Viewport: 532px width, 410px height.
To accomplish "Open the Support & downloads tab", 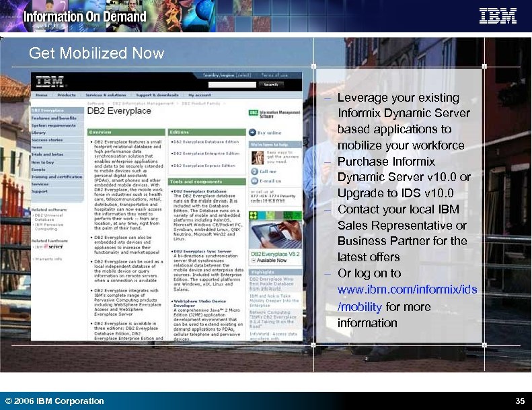I will point(157,95).
